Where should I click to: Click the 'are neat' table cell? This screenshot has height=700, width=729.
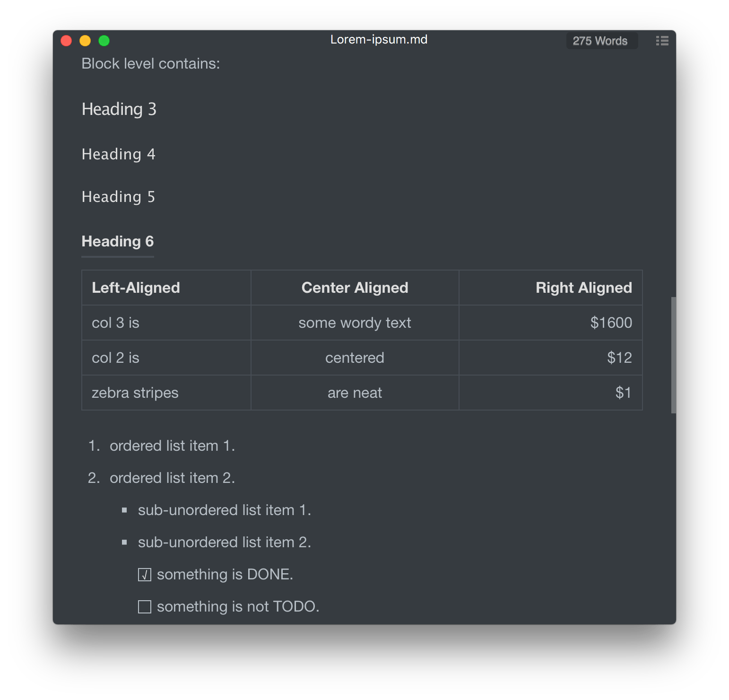pos(355,393)
